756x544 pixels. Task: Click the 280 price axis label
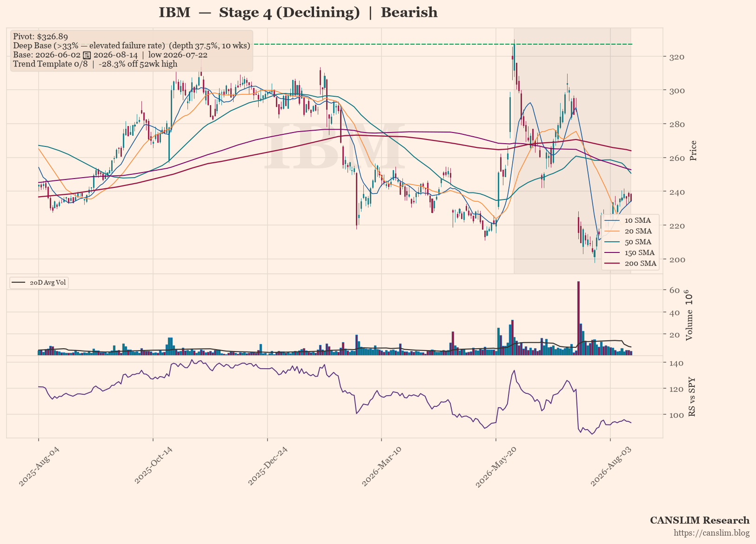click(x=677, y=124)
